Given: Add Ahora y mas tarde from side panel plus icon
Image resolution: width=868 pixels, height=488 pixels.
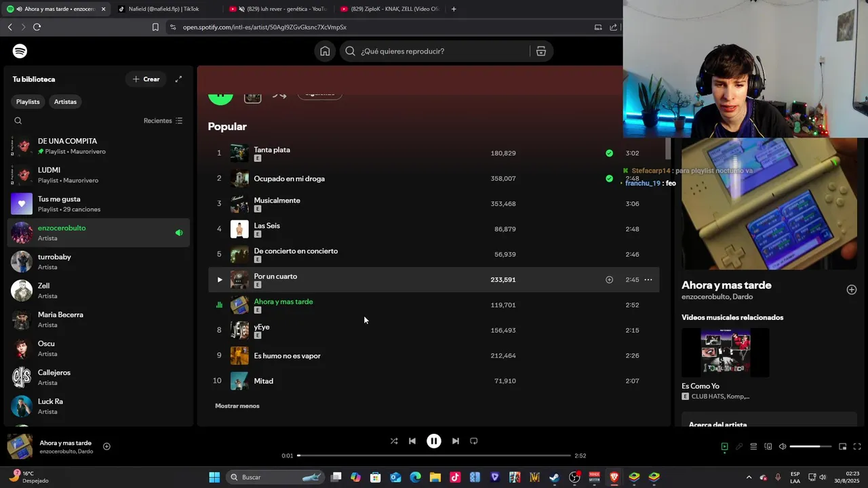Looking at the screenshot, I should point(852,290).
